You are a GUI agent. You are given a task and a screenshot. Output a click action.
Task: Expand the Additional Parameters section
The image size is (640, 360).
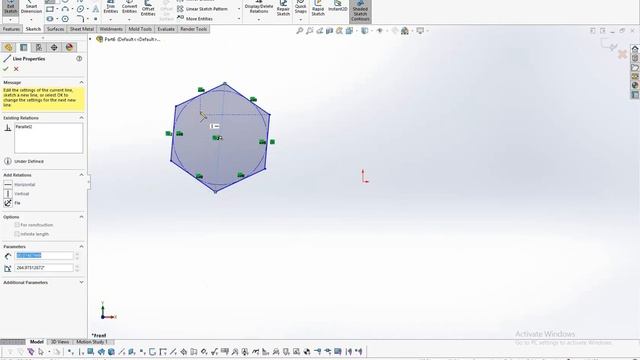[81, 282]
